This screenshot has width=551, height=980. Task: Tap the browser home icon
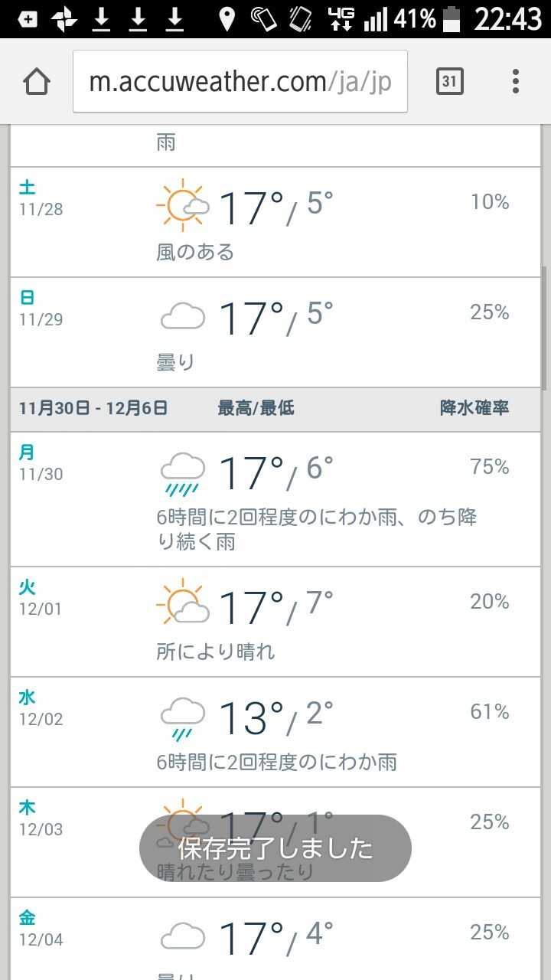tap(37, 81)
